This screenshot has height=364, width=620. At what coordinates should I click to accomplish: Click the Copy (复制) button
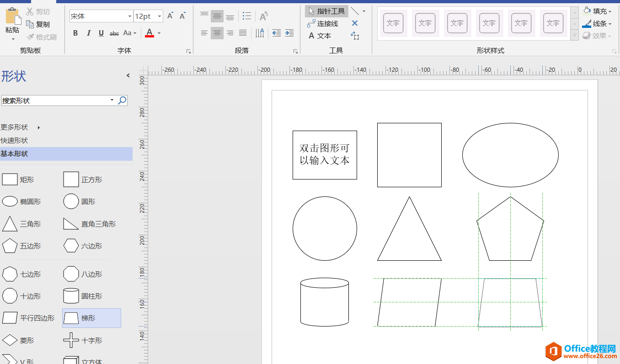pyautogui.click(x=38, y=24)
